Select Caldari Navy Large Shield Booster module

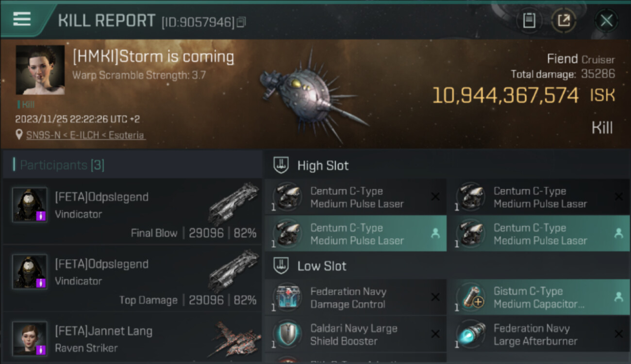click(x=355, y=334)
